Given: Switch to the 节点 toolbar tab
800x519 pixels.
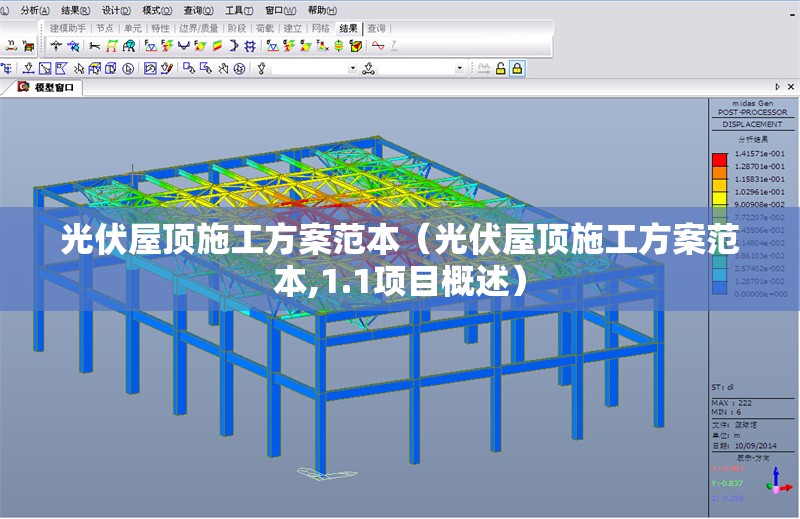Looking at the screenshot, I should [x=104, y=28].
